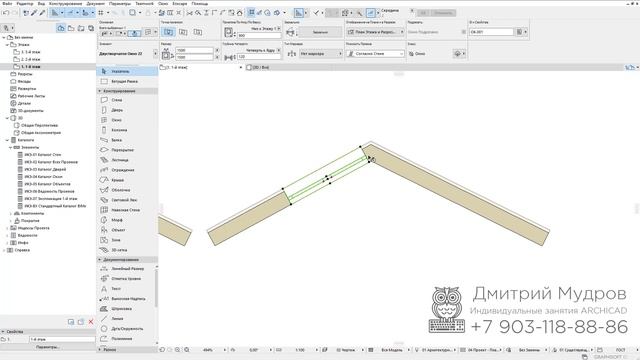Open the План Этажа и Разрез dropdown
The image size is (640, 360).
pyautogui.click(x=375, y=32)
